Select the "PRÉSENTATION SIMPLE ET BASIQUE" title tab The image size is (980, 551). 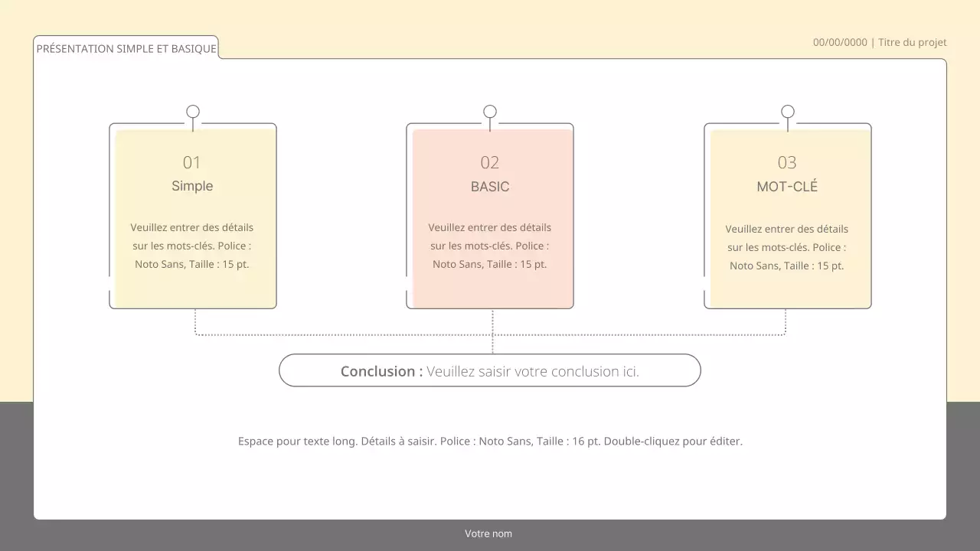126,49
